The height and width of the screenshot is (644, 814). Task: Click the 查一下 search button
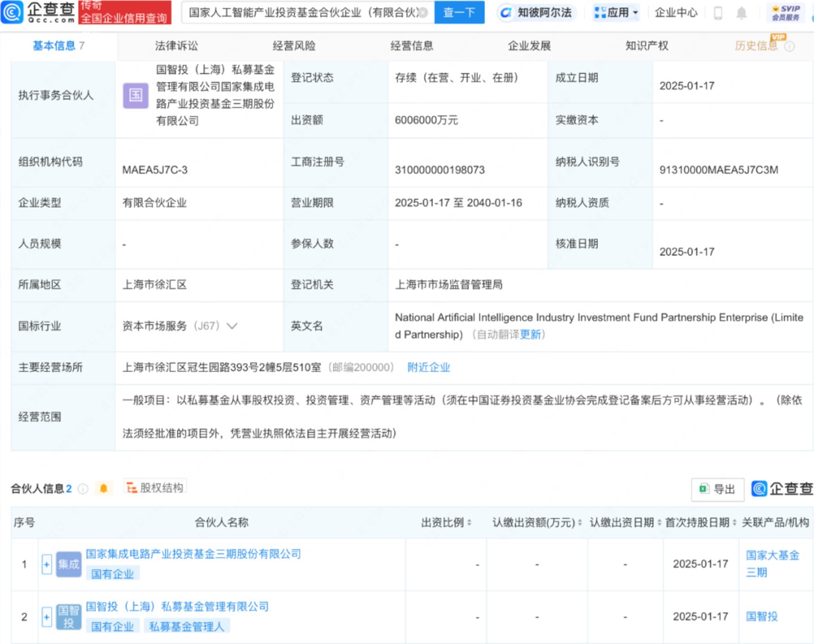click(x=459, y=12)
